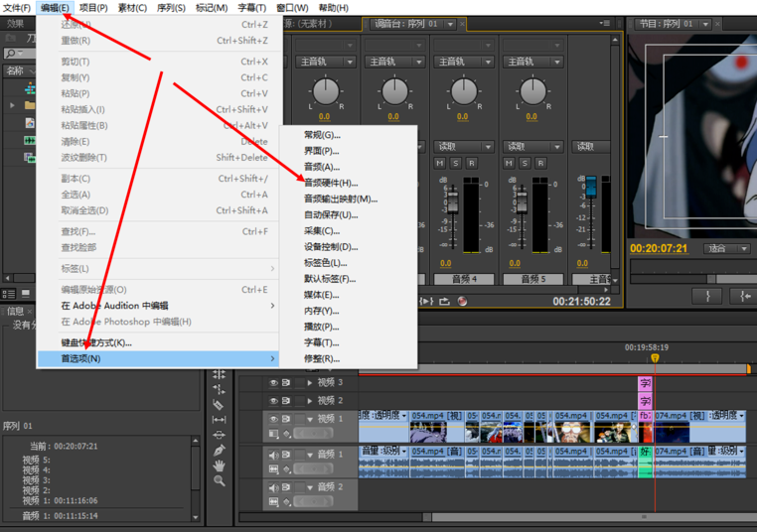This screenshot has height=532, width=757.
Task: Open the automation mode dropdown for Audio 5 channel
Action: (533, 146)
